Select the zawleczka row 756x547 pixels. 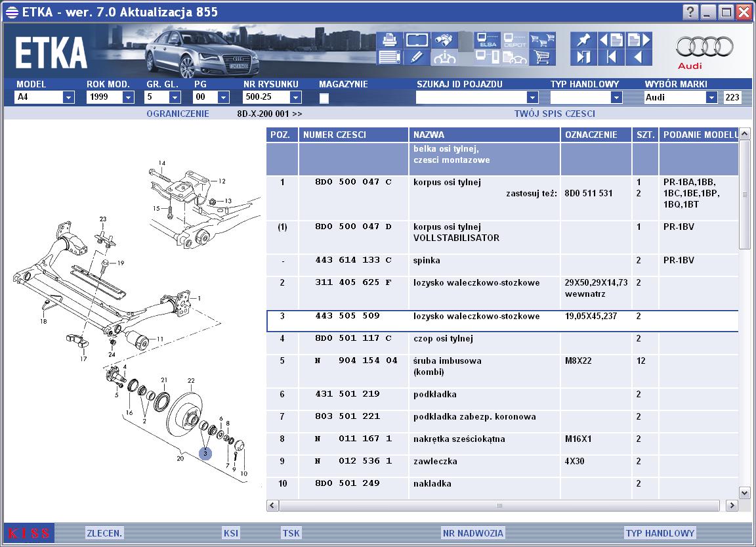point(503,466)
